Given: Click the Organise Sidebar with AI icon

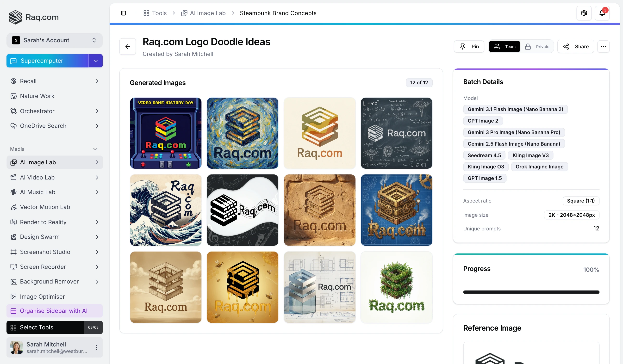Looking at the screenshot, I should [x=13, y=311].
